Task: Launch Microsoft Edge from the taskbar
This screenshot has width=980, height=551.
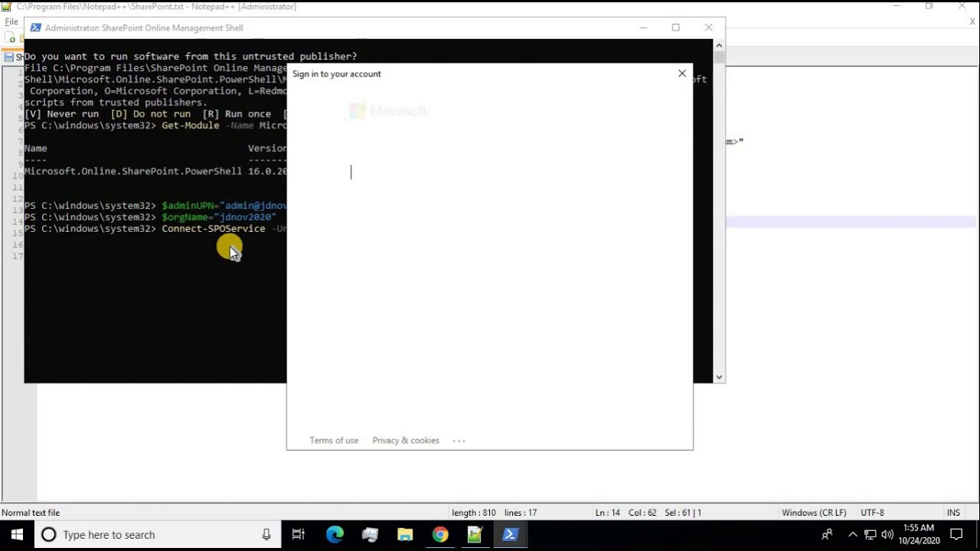Action: [x=335, y=535]
